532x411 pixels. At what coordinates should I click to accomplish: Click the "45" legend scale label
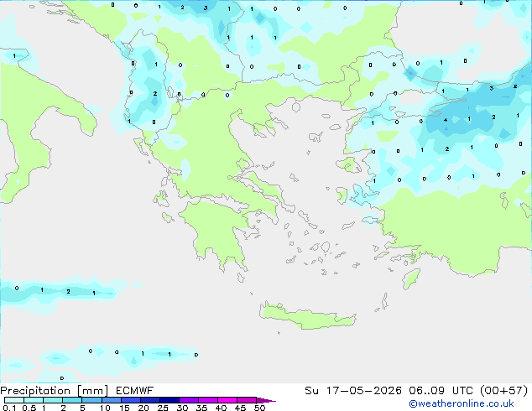(x=240, y=408)
